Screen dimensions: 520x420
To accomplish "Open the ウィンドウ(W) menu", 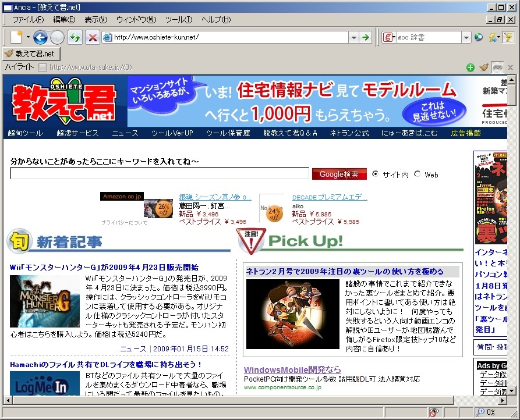I will pos(136,20).
